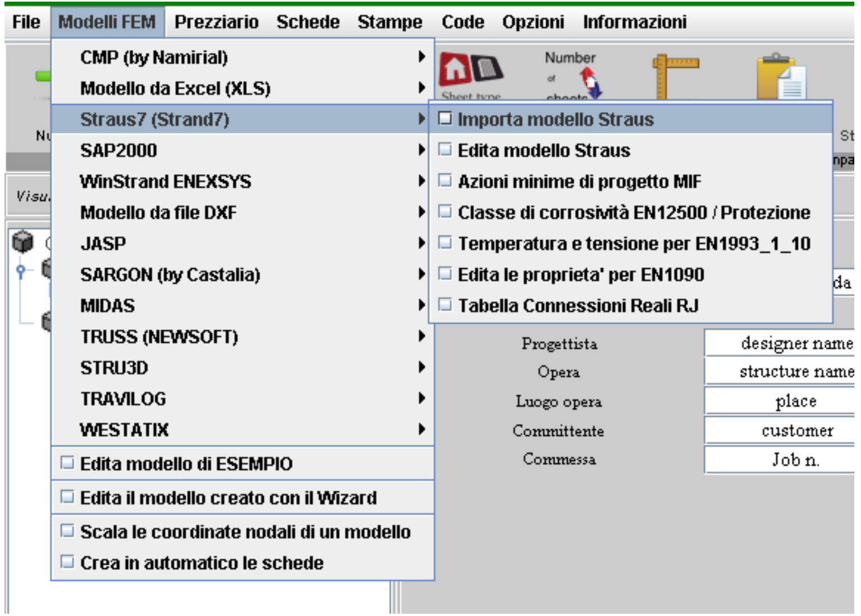Expand TRUSS (NEWSOFT) submenu
Image resolution: width=861 pixels, height=616 pixels.
tap(243, 337)
